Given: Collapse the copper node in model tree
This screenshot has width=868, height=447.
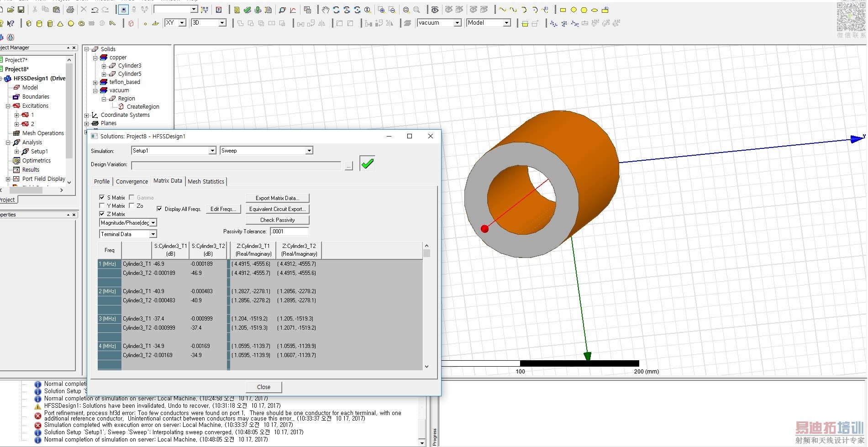Looking at the screenshot, I should click(x=95, y=58).
